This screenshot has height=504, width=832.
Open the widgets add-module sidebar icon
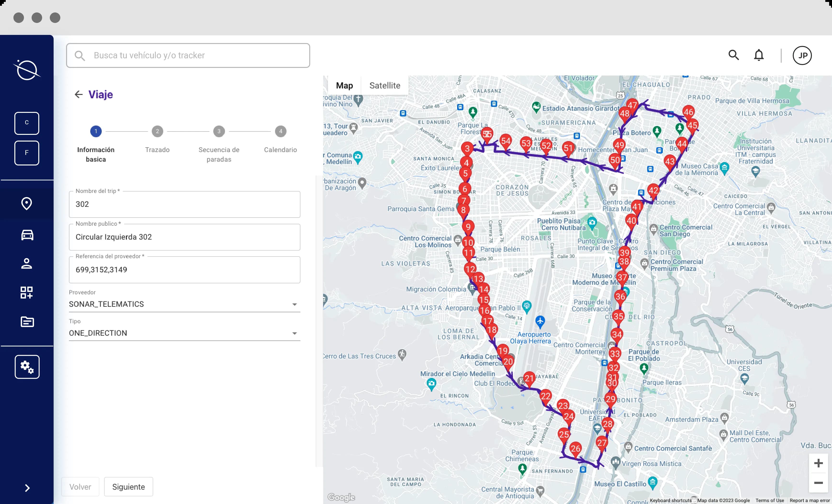tap(27, 292)
